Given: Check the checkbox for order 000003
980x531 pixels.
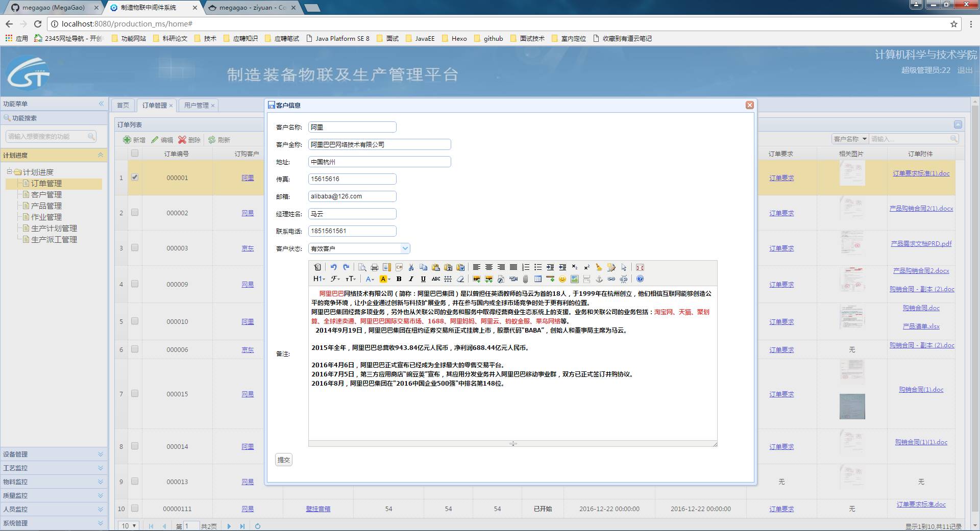Looking at the screenshot, I should (135, 248).
